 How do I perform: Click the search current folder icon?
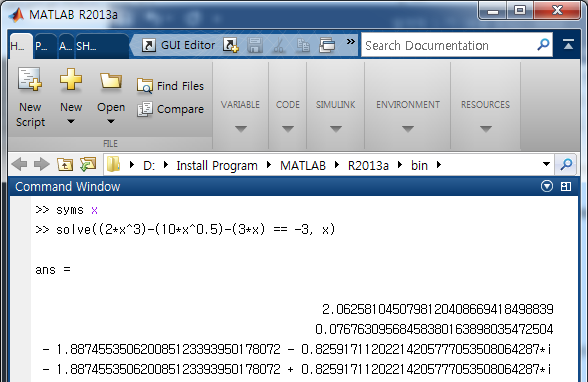566,165
